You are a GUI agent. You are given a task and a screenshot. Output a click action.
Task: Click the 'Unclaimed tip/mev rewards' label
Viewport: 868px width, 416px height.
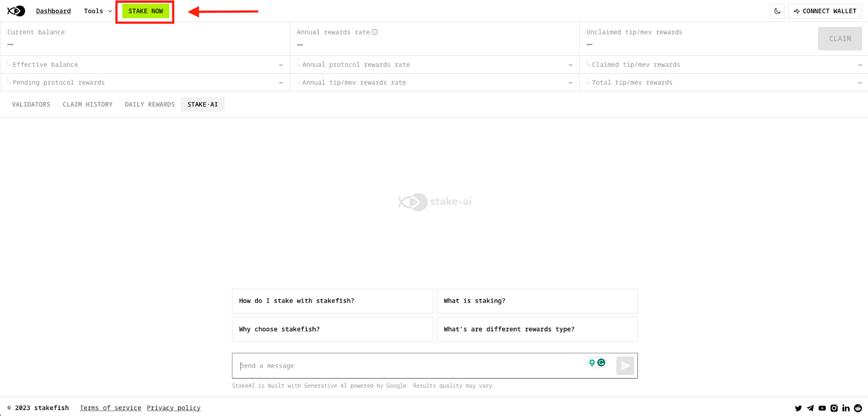(x=634, y=32)
